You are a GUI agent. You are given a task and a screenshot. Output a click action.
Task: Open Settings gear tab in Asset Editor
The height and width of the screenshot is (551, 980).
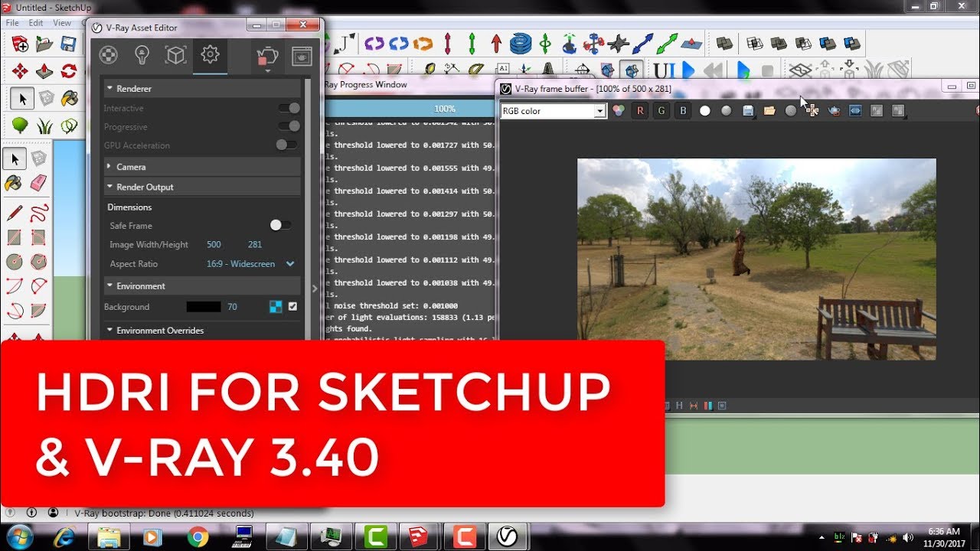210,55
